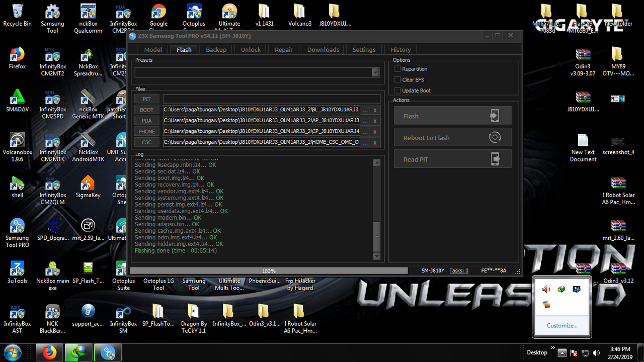Screen dimensions: 644x362
Task: Check the Update Boot option
Action: pos(397,90)
